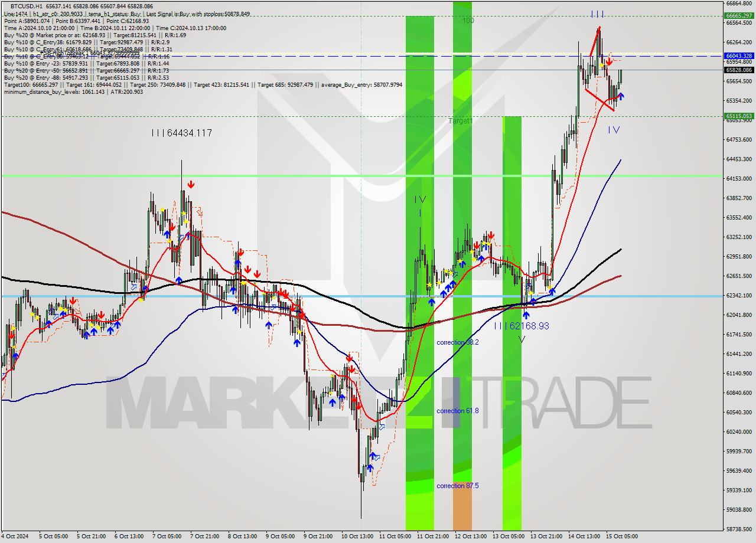Click the '14 Oct 13:00' time label

click(584, 537)
